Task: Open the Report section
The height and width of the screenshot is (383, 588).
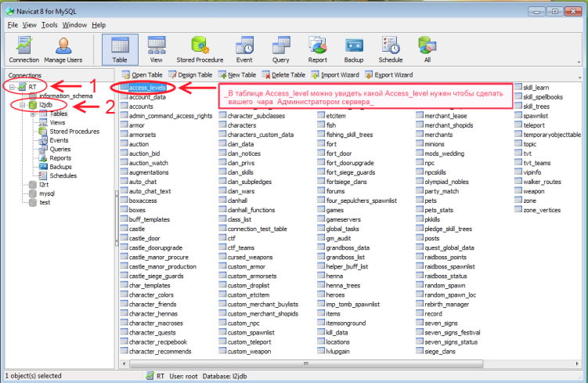Action: 318,49
